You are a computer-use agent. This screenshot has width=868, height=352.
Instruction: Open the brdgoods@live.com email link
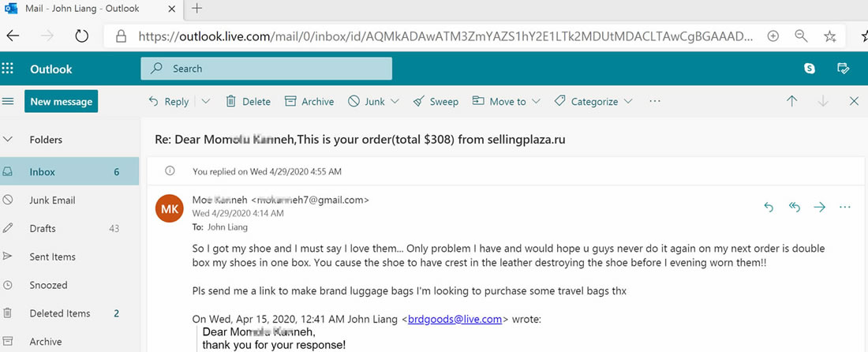pyautogui.click(x=455, y=319)
